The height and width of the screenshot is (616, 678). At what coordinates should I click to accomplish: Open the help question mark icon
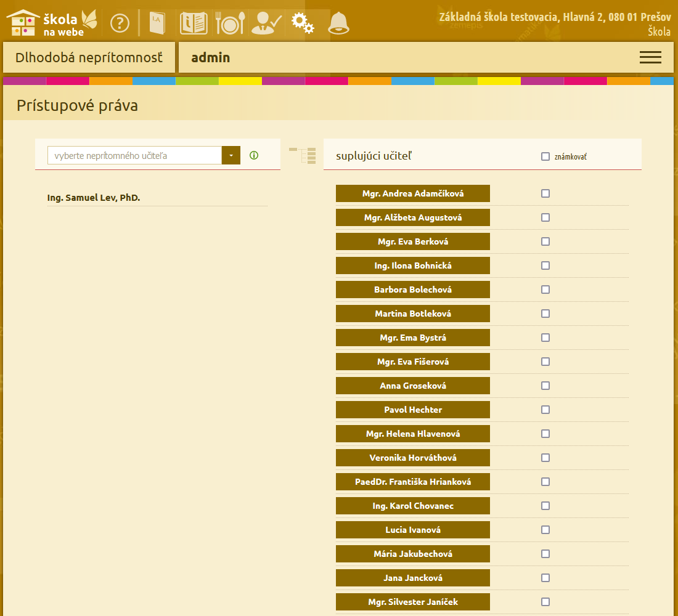tap(120, 23)
